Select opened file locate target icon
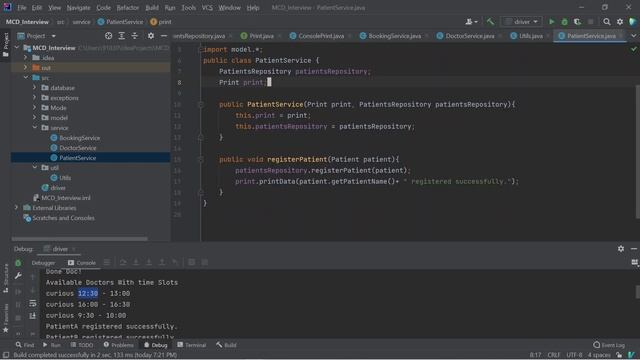This screenshot has width=640, height=360. tap(108, 36)
